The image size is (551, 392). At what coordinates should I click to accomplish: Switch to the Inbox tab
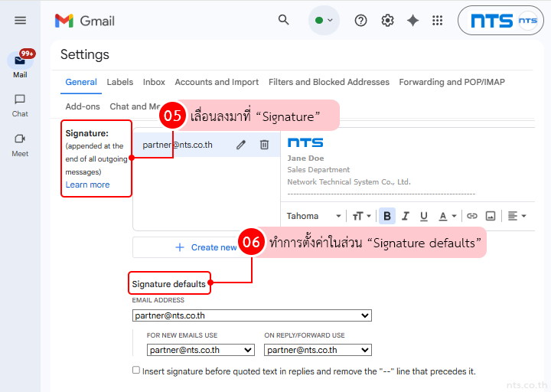tap(154, 82)
